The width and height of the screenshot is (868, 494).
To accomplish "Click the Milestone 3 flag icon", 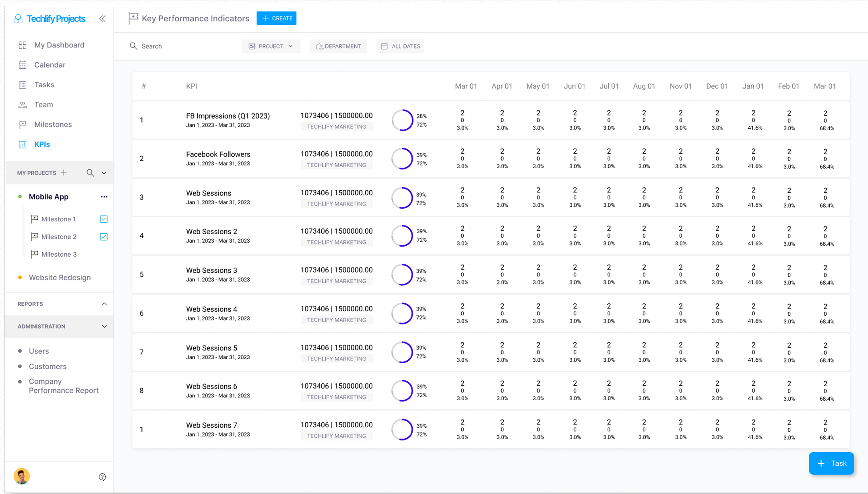I will coord(35,254).
